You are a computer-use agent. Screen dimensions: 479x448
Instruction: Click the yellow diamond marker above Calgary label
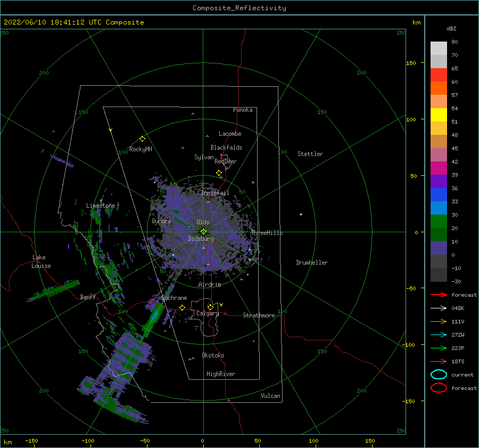pos(210,307)
